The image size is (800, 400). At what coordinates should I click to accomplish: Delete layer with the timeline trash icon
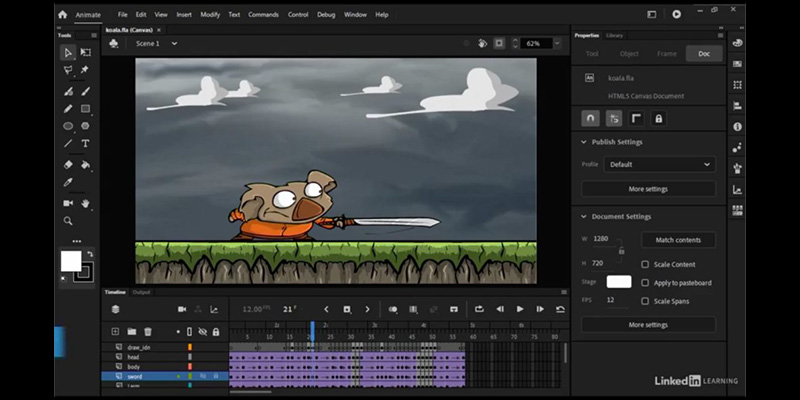148,331
